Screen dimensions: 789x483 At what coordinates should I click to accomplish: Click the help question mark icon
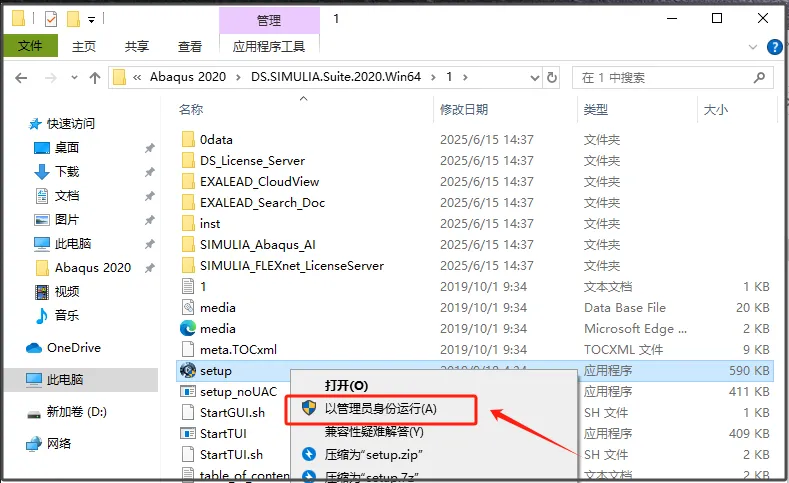[774, 47]
